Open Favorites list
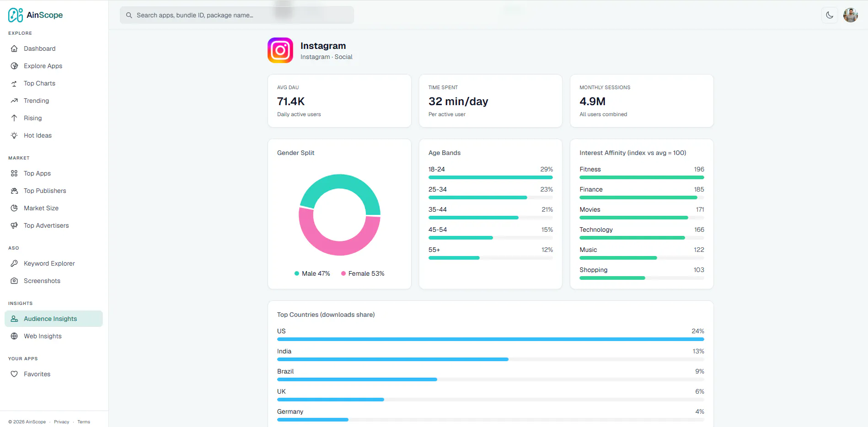The height and width of the screenshot is (427, 868). [x=54, y=374]
